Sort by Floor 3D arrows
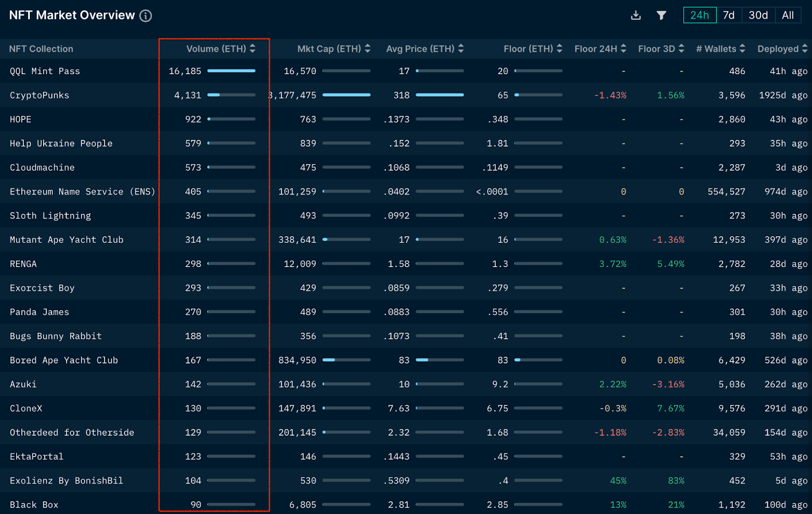The height and width of the screenshot is (514, 812). tap(681, 49)
